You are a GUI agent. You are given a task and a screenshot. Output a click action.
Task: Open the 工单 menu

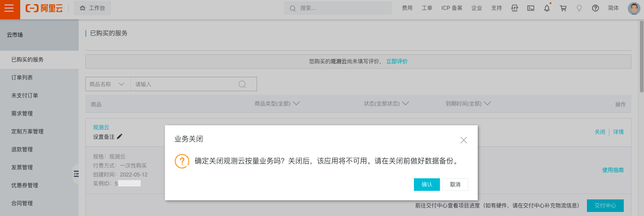(427, 8)
